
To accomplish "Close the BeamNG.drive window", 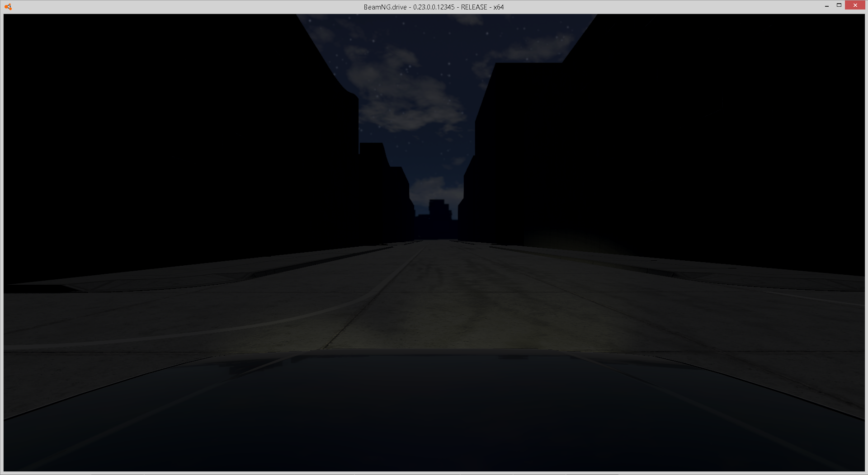I will coord(855,5).
